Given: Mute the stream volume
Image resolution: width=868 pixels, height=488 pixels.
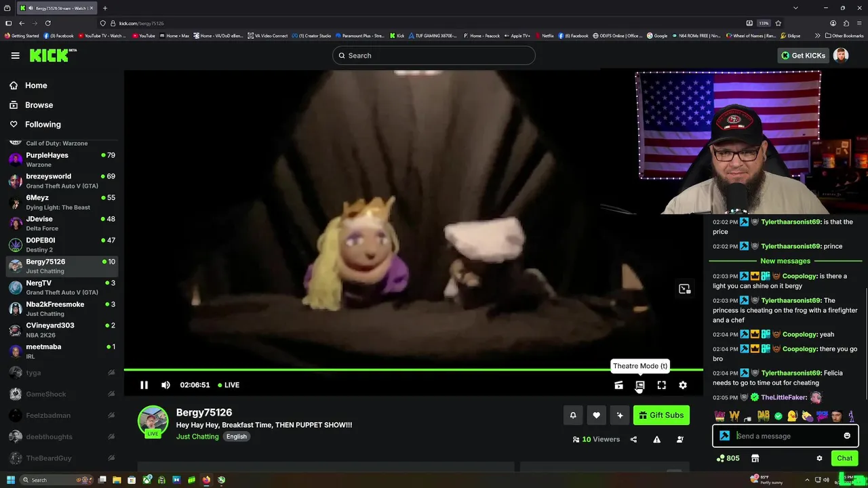Looking at the screenshot, I should point(165,385).
